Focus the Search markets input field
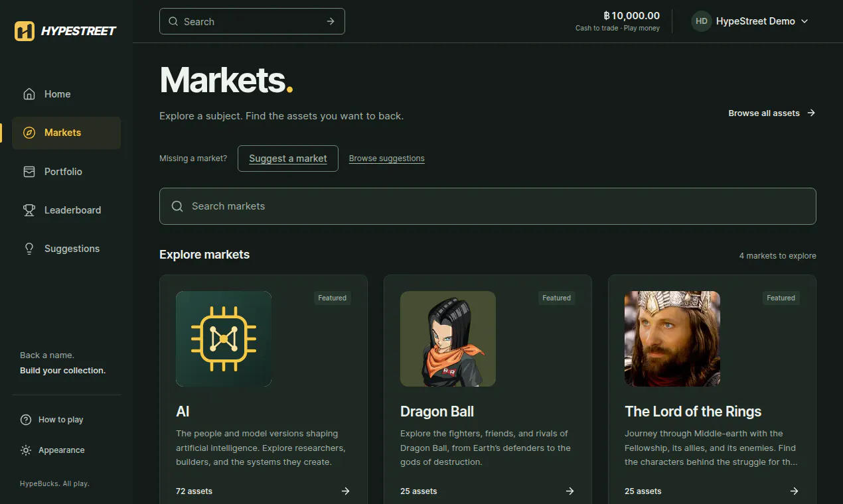Screen dimensions: 843x504 click(488, 206)
